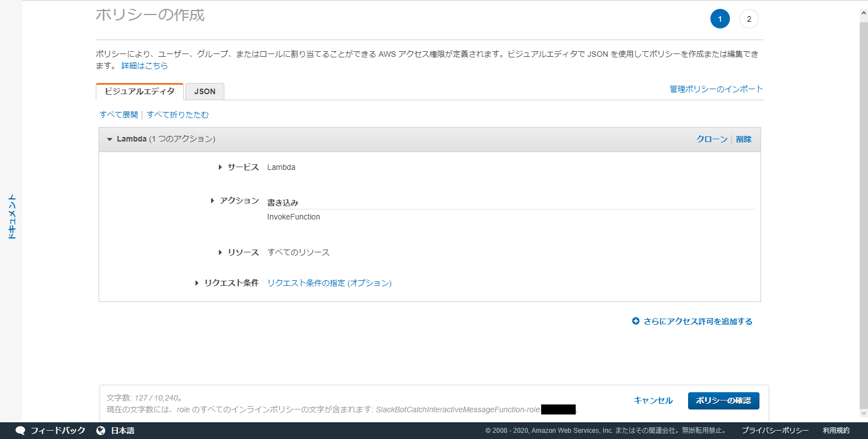This screenshot has height=439, width=868.
Task: Click the ポリシーの確認 button
Action: pos(724,401)
